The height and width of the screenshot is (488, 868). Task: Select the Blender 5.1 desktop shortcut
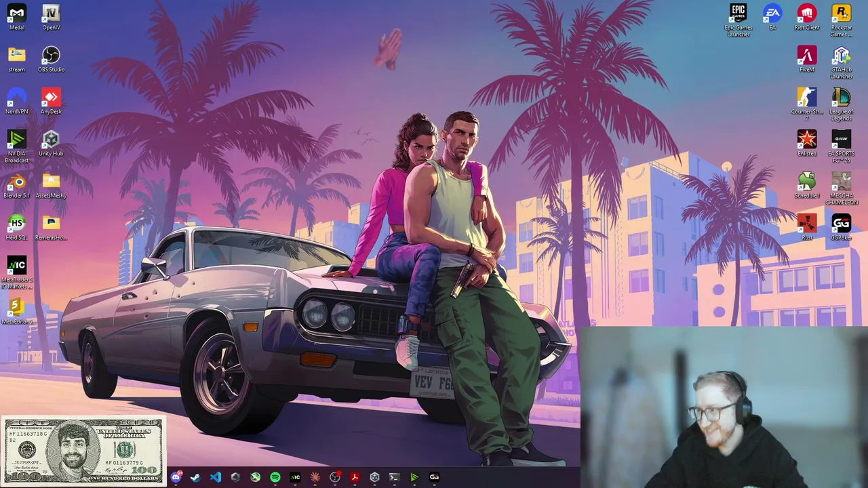(17, 186)
